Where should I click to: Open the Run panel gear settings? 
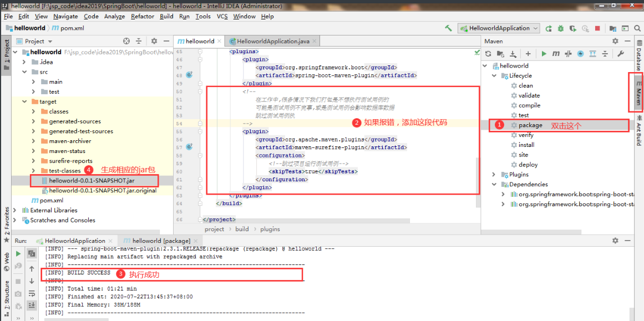tap(615, 241)
